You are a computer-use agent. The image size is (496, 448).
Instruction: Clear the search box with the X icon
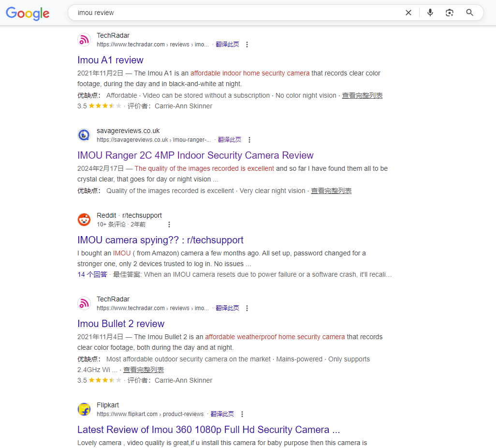(x=408, y=13)
